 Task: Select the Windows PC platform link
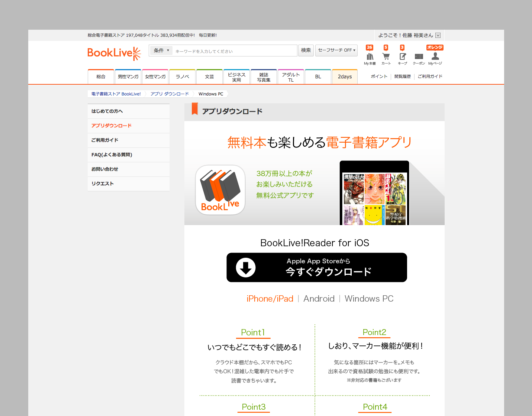coord(369,299)
